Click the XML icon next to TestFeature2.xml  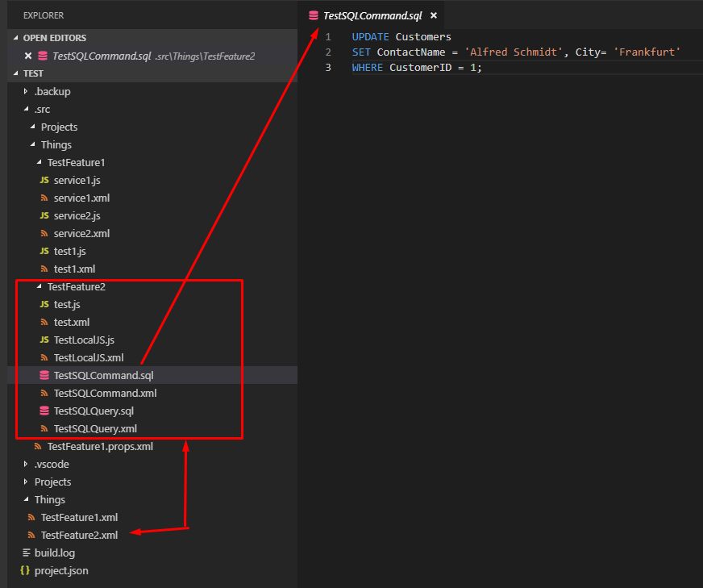pyautogui.click(x=32, y=535)
